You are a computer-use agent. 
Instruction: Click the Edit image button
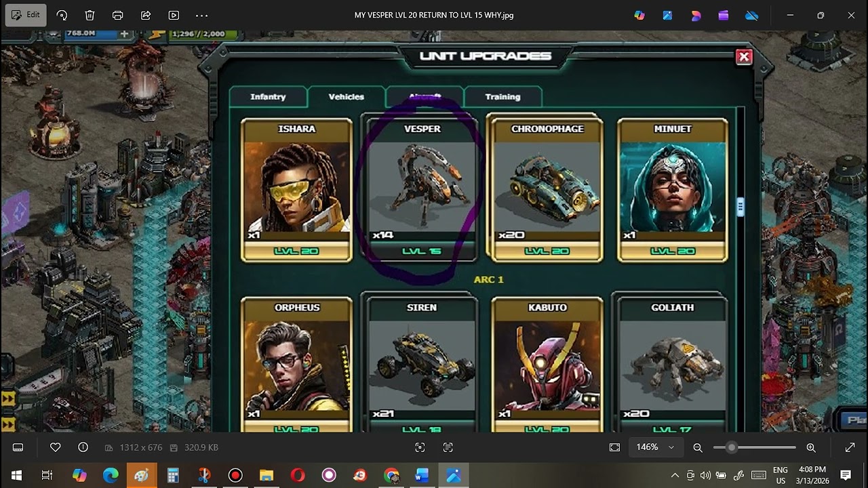click(26, 15)
